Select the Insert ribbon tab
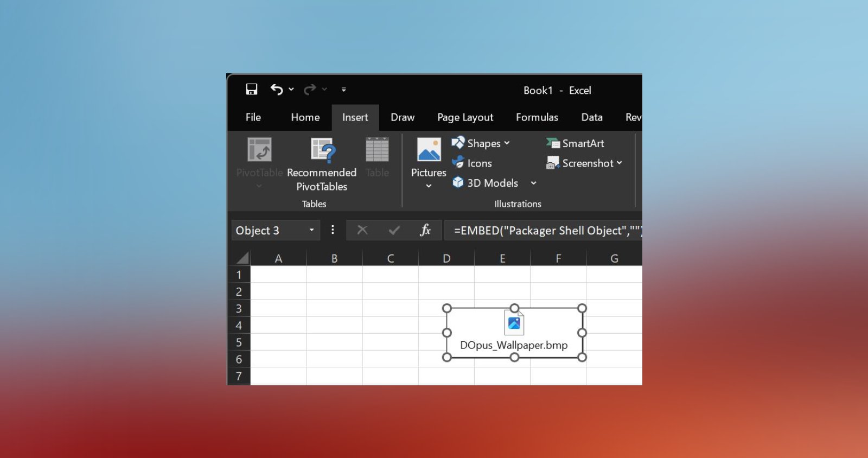The image size is (868, 458). click(x=355, y=117)
